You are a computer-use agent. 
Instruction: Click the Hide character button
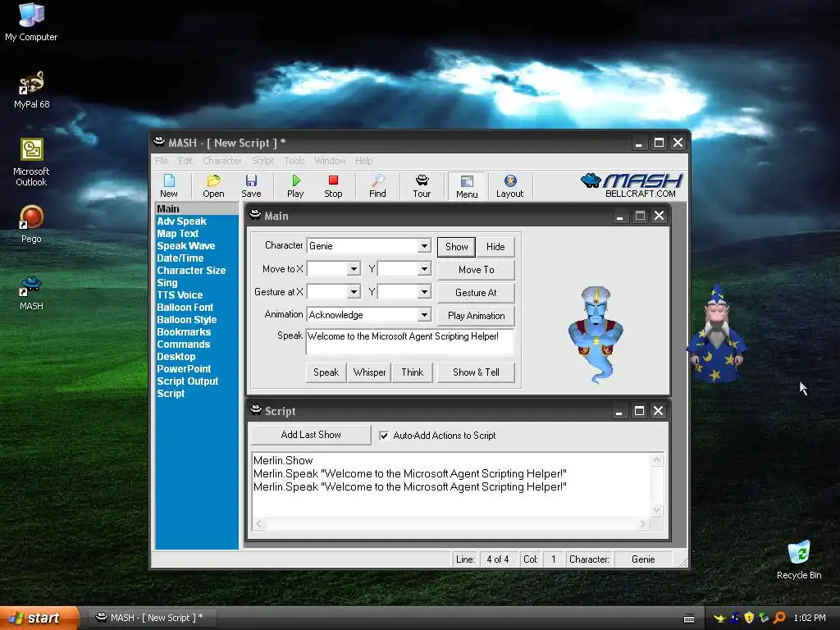[495, 246]
